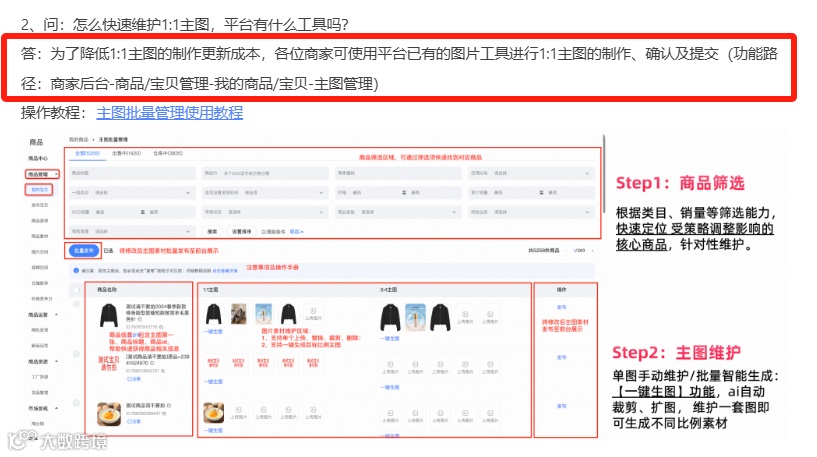This screenshot has height=457, width=817.
Task: Open the bottom-left filter dropdown beside 搜索
Action: 131,231
